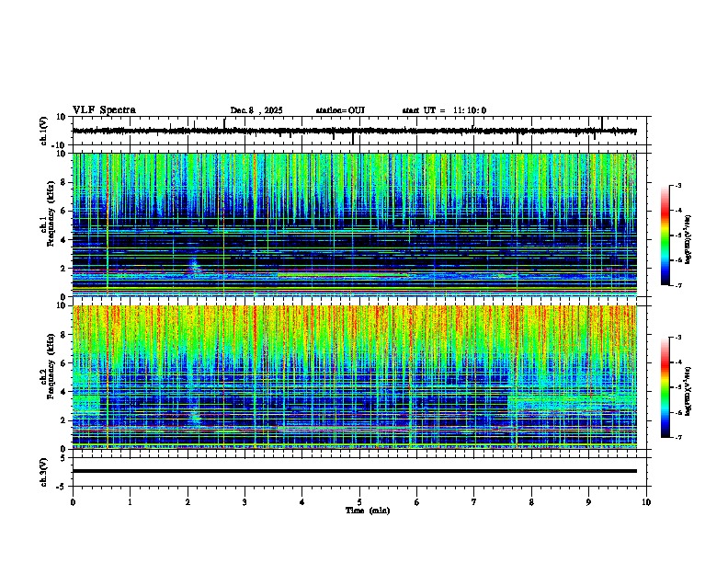This screenshot has height=563, width=728.
Task: Click the date 'Dec. 8, 2025'
Action: pos(256,110)
